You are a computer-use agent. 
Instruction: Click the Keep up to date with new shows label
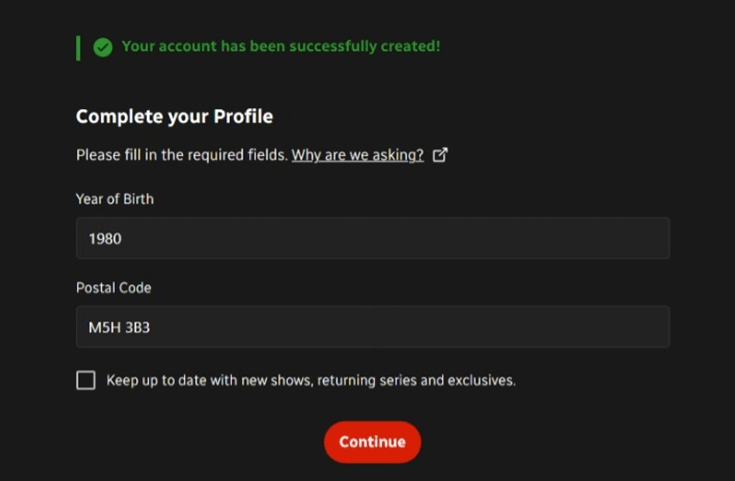click(311, 380)
